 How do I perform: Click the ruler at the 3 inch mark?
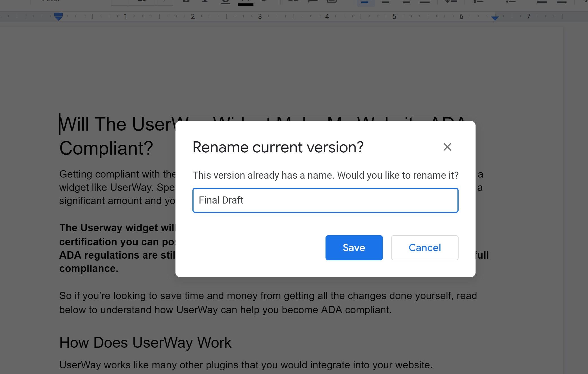(260, 17)
